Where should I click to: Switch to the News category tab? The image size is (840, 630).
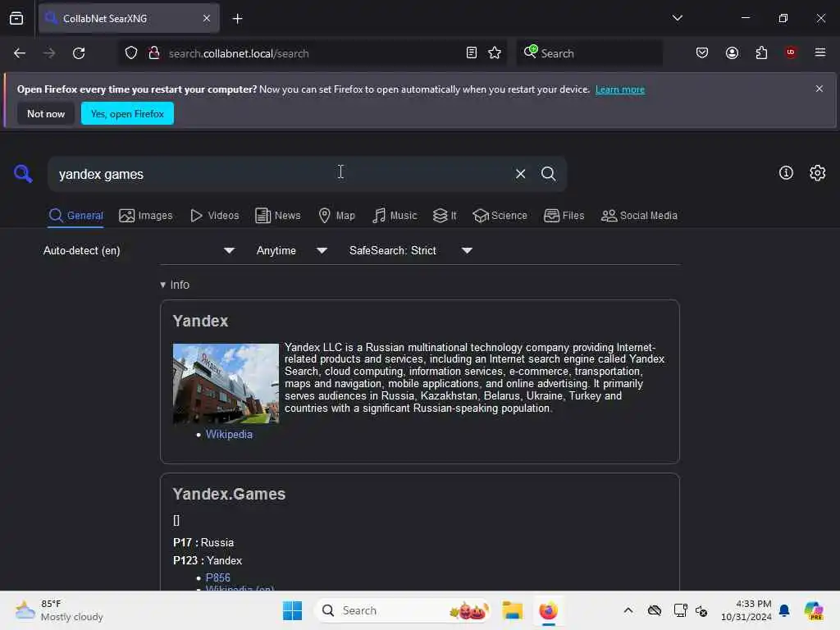(278, 216)
